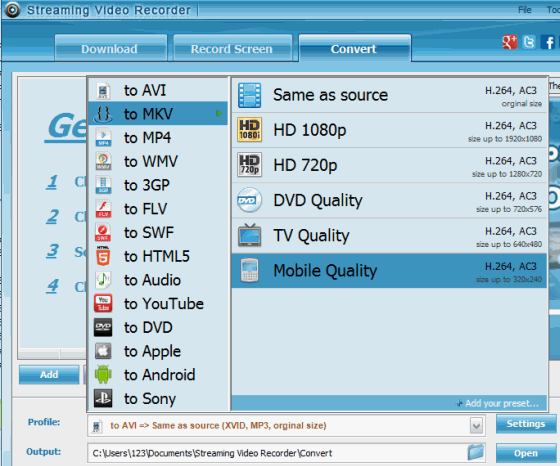This screenshot has width=560, height=466.
Task: Click the TV Quality television icon
Action: [250, 235]
